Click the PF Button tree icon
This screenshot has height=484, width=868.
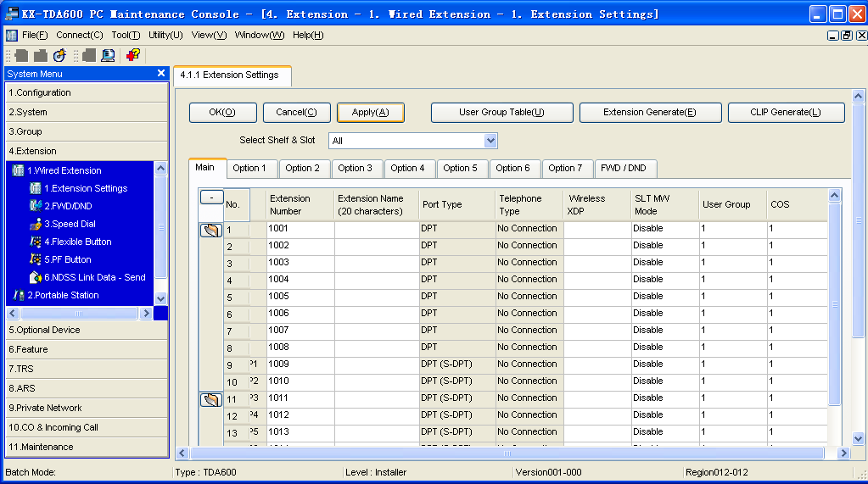36,259
